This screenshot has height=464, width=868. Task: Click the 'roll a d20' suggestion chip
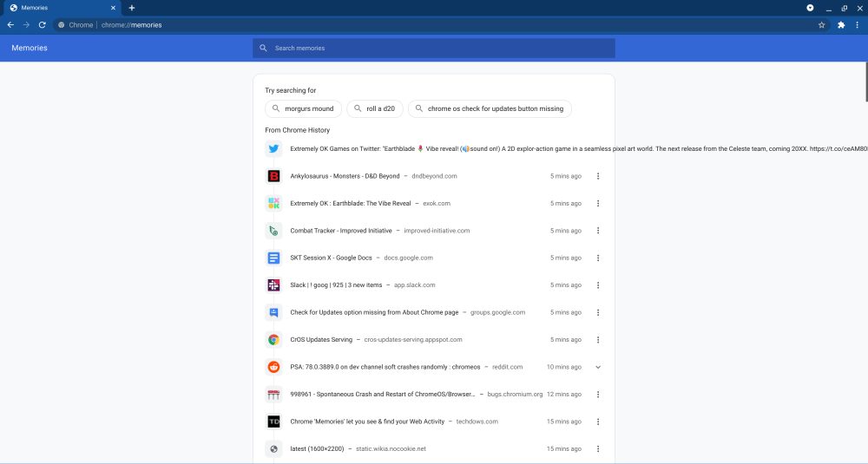374,108
